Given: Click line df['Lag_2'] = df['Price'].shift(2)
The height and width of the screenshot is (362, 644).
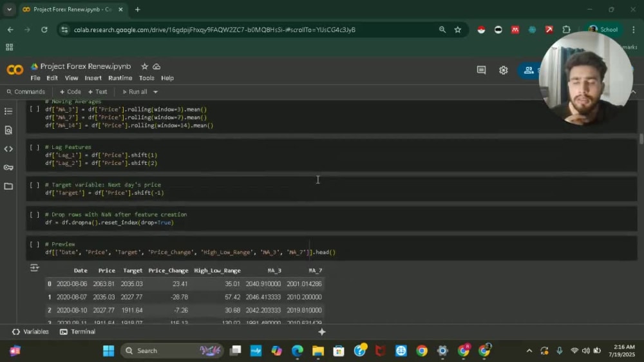Looking at the screenshot, I should (101, 163).
